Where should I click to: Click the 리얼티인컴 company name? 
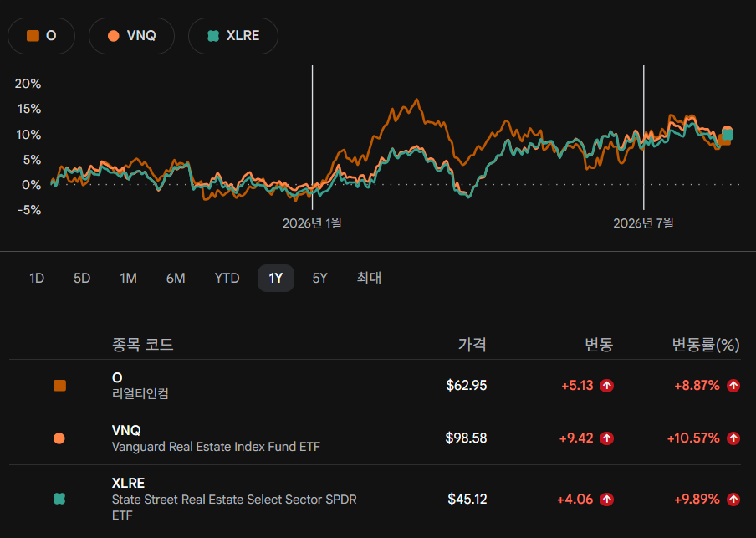click(140, 394)
